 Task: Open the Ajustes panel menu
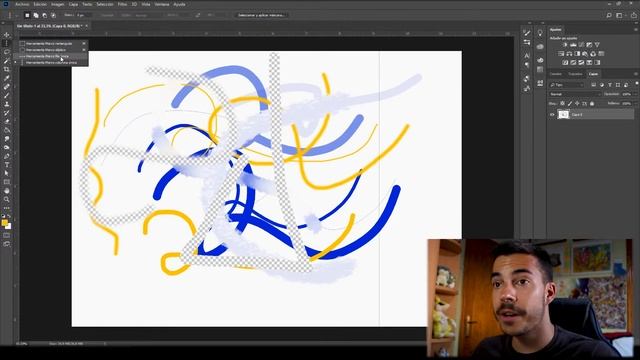(x=636, y=30)
